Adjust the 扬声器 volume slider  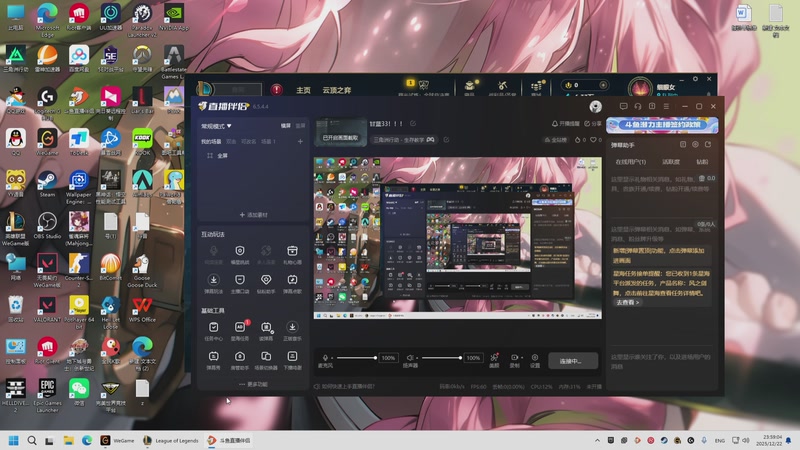pyautogui.click(x=441, y=358)
